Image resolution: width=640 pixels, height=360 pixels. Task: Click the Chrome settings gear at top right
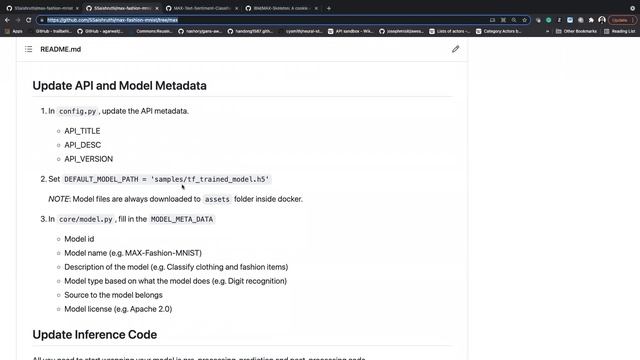(x=632, y=8)
